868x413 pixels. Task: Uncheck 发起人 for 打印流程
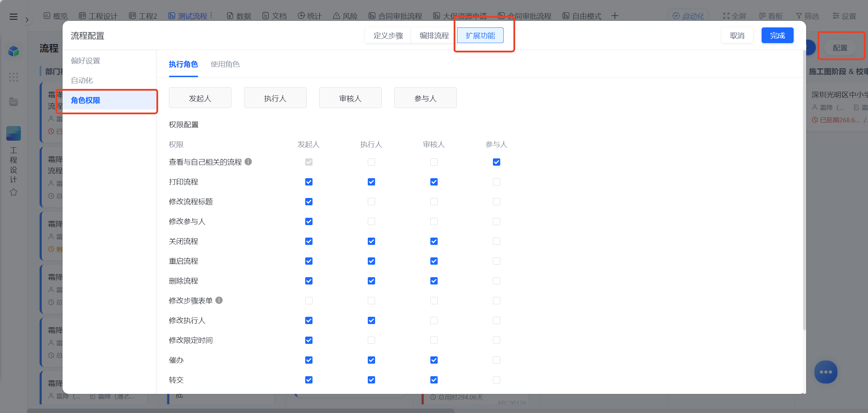309,182
